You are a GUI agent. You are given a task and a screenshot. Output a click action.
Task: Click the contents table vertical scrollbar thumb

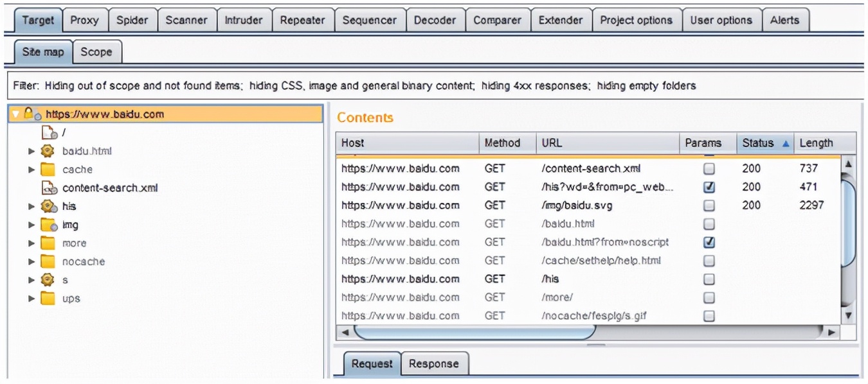pyautogui.click(x=848, y=223)
